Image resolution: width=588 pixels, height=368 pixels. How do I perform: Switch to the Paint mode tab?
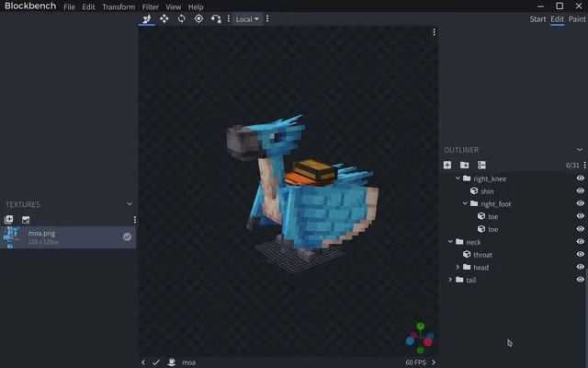pos(577,19)
